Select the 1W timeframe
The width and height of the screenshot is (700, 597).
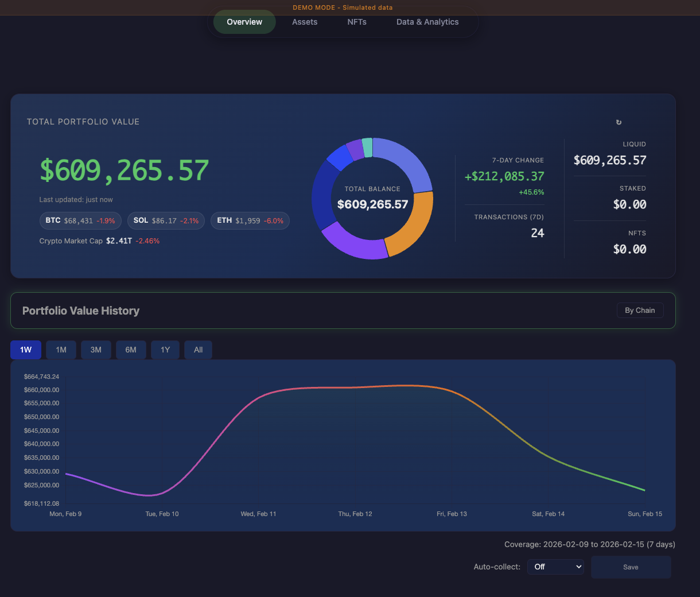(25, 349)
